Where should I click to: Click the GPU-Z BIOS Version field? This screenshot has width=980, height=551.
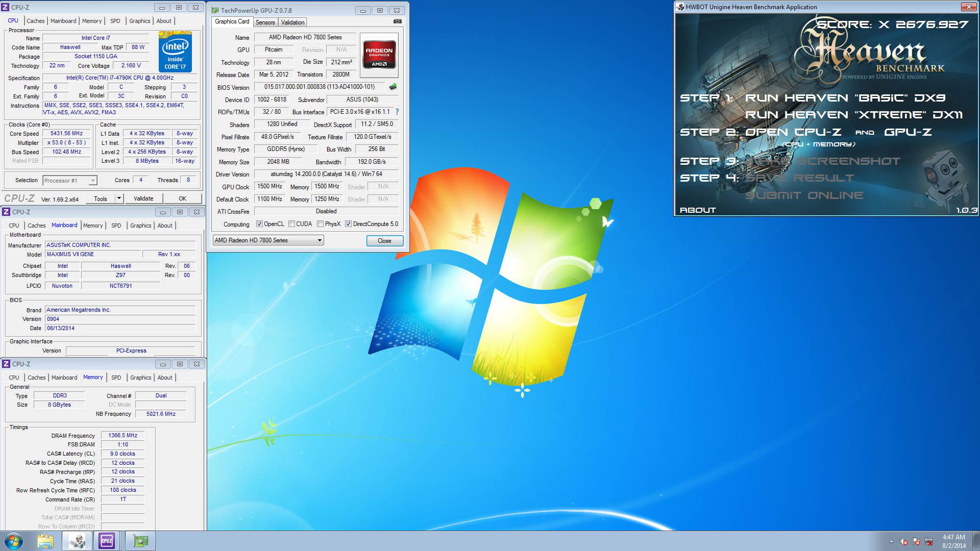(320, 87)
